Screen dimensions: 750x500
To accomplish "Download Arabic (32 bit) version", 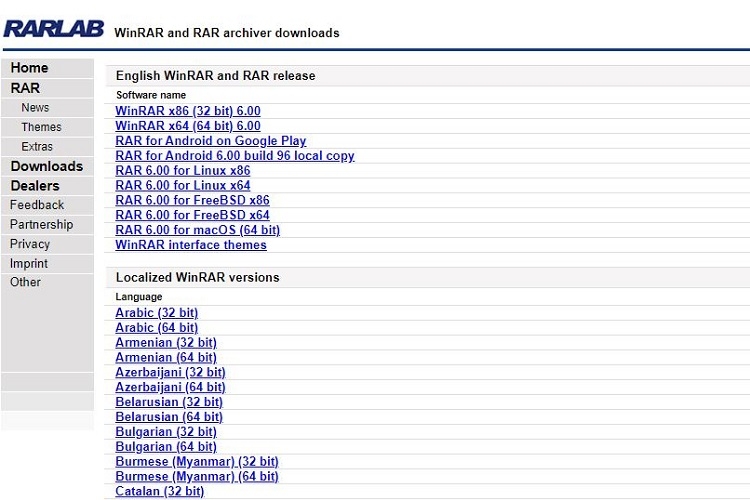I will click(x=156, y=313).
